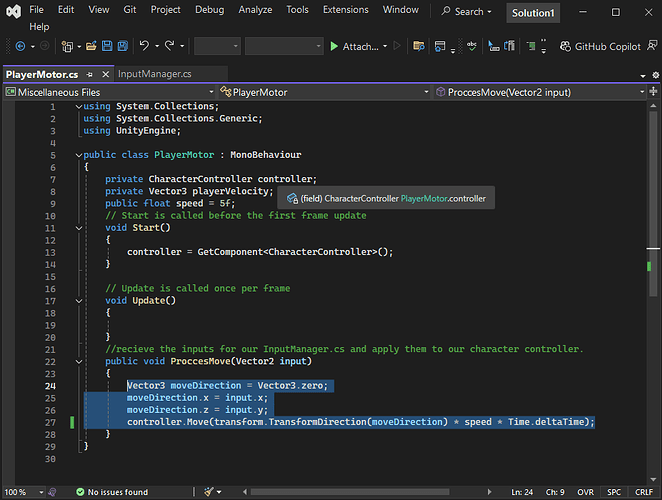Image resolution: width=662 pixels, height=500 pixels.
Task: Toggle the CRLF line ending indicator
Action: (x=644, y=492)
